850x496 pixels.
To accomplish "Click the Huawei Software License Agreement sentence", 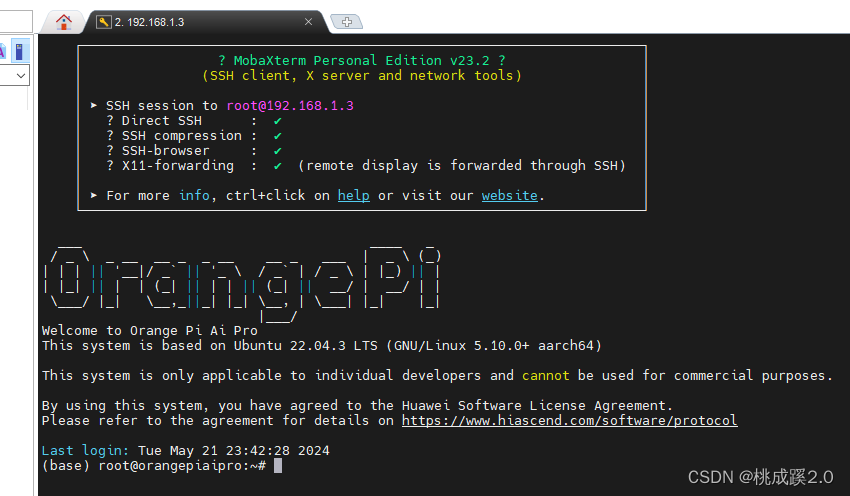I will [x=357, y=405].
